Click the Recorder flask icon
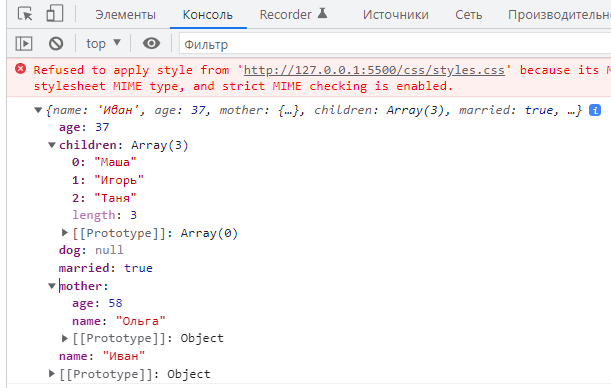611x388 pixels. [x=322, y=14]
